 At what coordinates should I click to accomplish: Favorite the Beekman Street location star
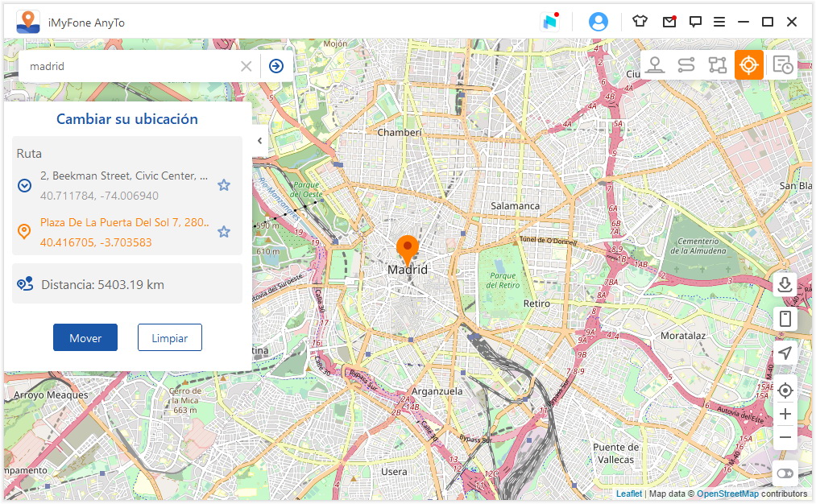point(224,185)
